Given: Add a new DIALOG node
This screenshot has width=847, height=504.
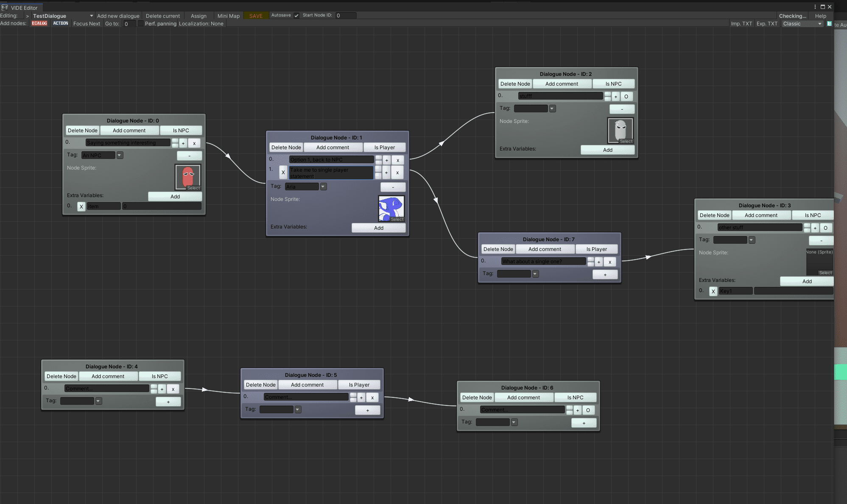Looking at the screenshot, I should (x=39, y=23).
